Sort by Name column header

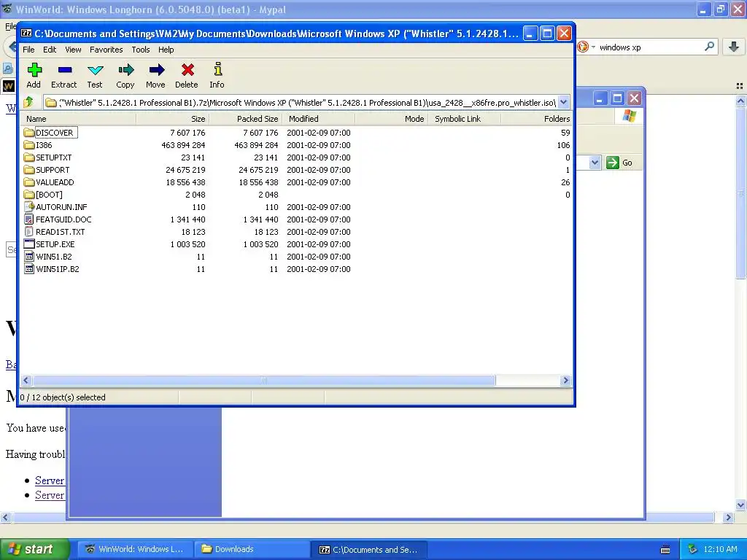click(78, 119)
